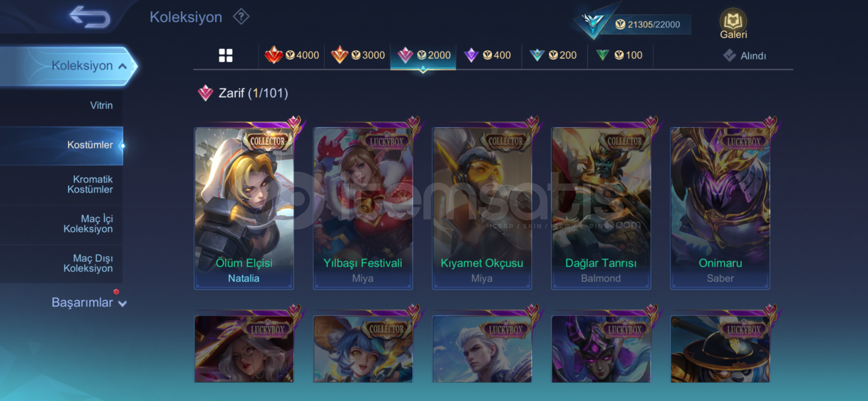Image resolution: width=868 pixels, height=401 pixels.
Task: Open the Koleksiyon help question mark icon
Action: (x=241, y=17)
